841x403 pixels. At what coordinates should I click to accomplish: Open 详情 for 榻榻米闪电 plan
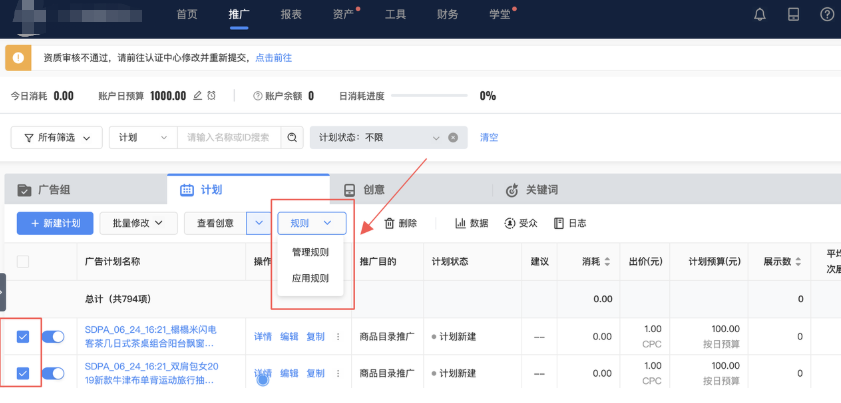(x=263, y=337)
